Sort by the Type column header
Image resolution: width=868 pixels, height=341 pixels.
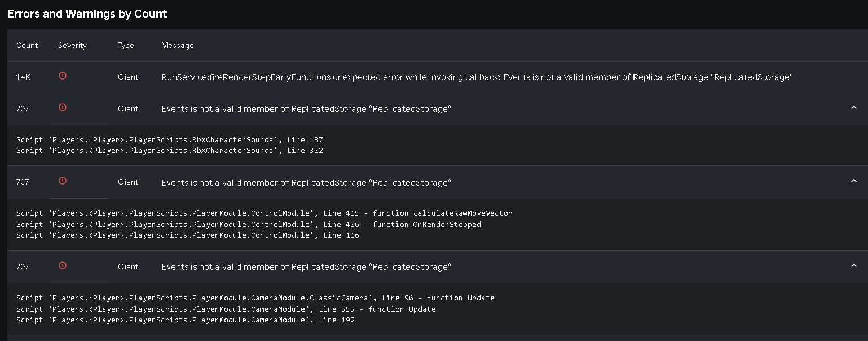126,45
